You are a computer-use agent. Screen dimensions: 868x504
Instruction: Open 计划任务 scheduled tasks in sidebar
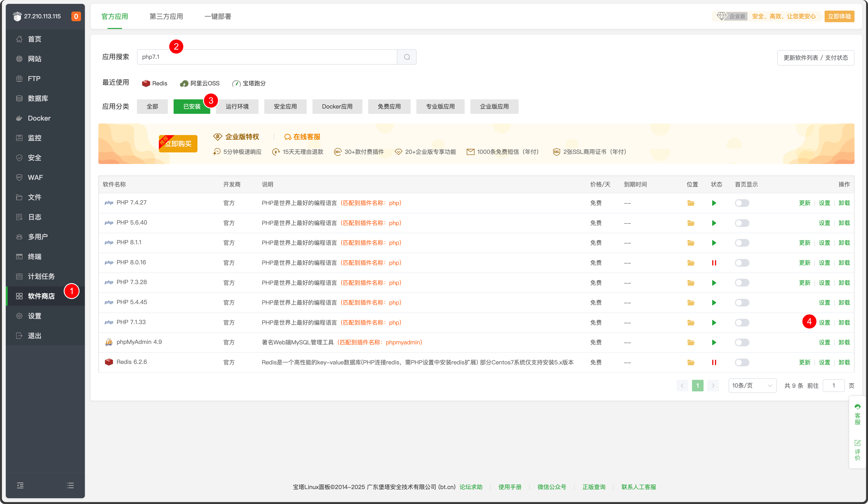[45, 276]
